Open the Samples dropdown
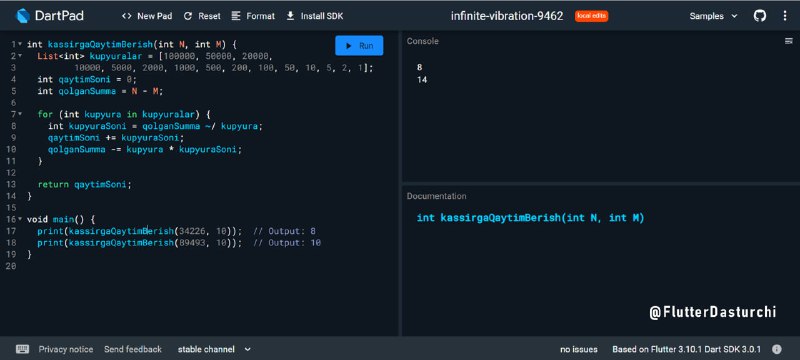The image size is (800, 360). [x=713, y=16]
